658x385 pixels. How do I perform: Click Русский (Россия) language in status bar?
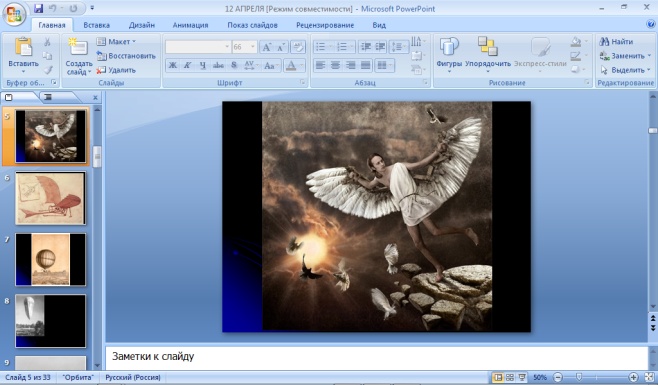(x=133, y=377)
